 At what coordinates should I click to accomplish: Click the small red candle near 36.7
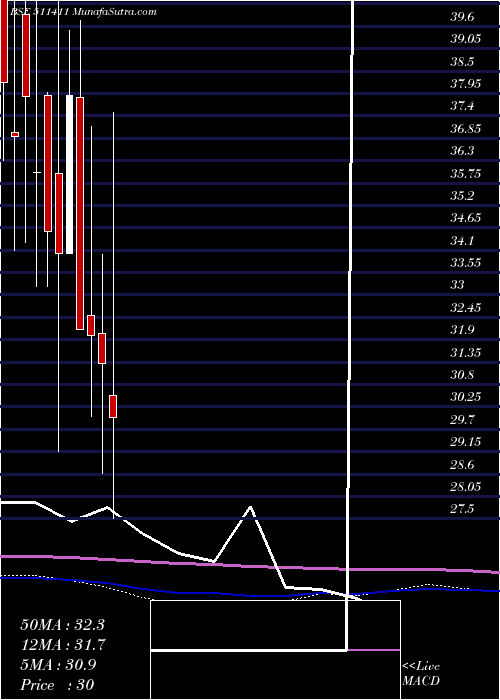click(15, 134)
